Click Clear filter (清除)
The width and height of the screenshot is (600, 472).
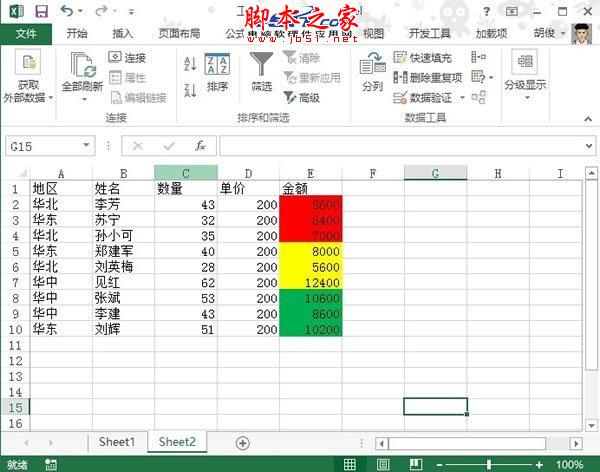coord(302,58)
